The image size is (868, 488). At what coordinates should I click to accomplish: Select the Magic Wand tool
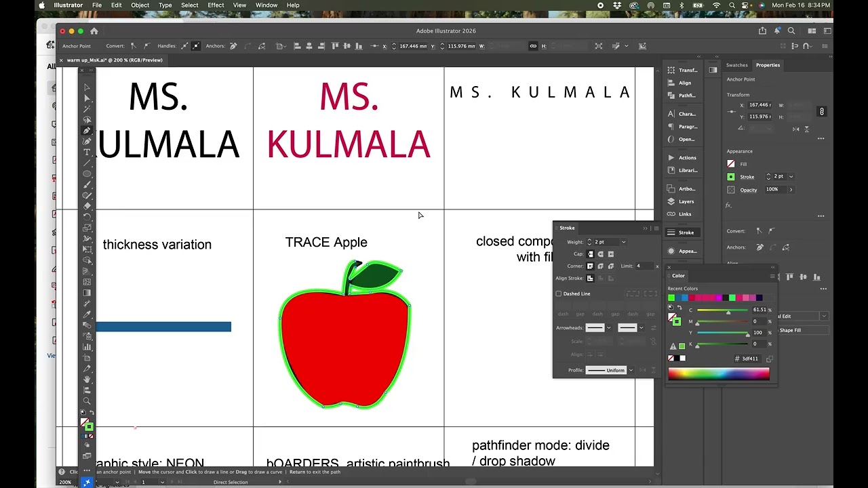point(87,109)
